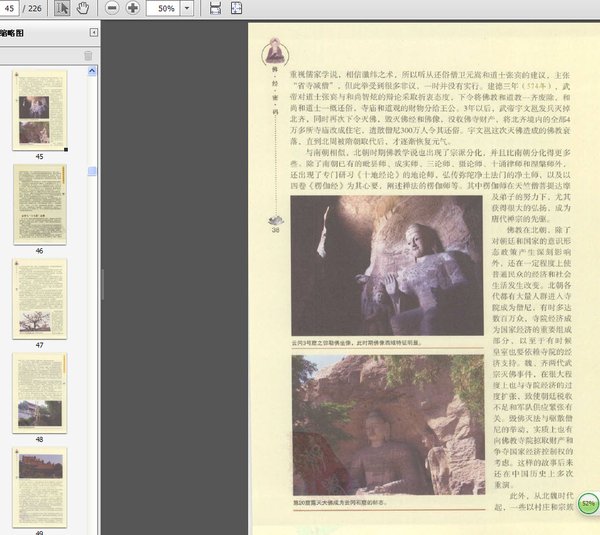600x535 pixels.
Task: Select the text selection cursor tool
Action: click(x=62, y=8)
